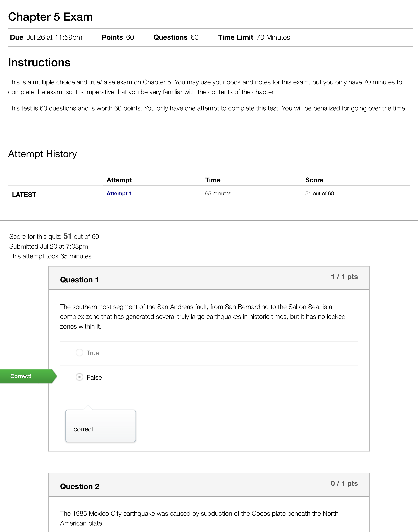Image resolution: width=418 pixels, height=532 pixels.
Task: Click the 0 / 1 pts score label
Action: point(344,483)
